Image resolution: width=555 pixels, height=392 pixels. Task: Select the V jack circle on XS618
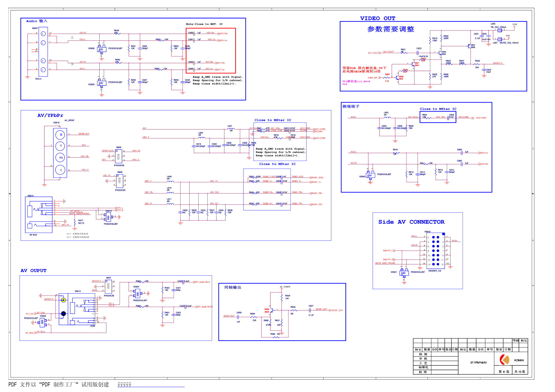coord(60,146)
